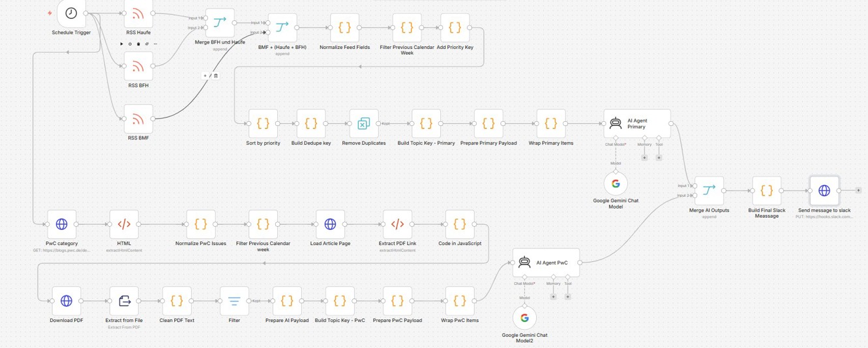Open the AI Agent Primary node
The height and width of the screenshot is (348, 868).
637,123
